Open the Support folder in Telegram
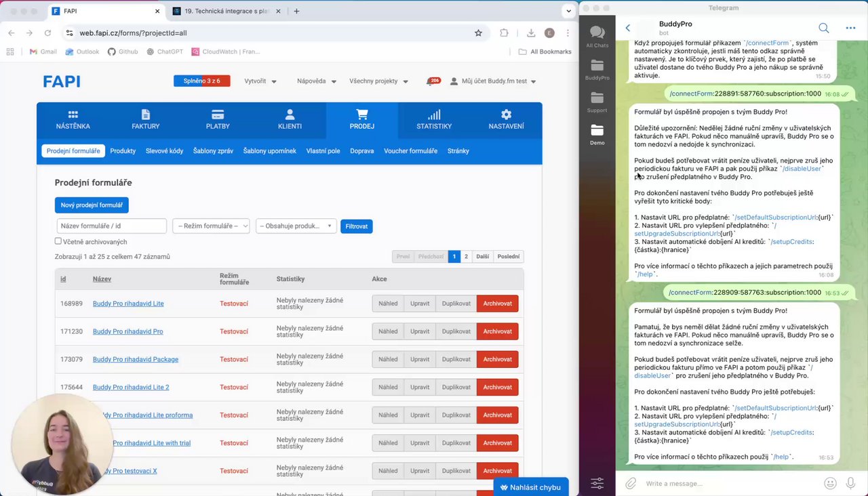 pyautogui.click(x=597, y=102)
